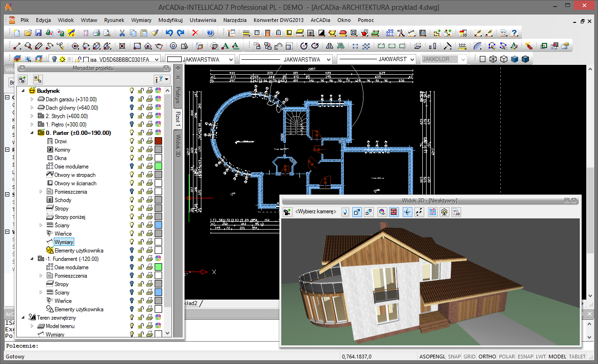Open the Rysunek menu
The height and width of the screenshot is (364, 598).
coord(114,20)
